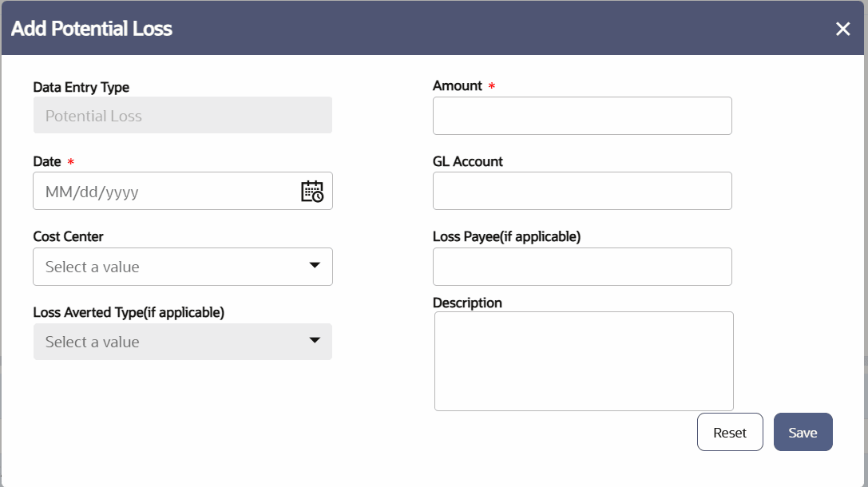Close the Add Potential Loss dialog
868x487 pixels.
click(x=842, y=29)
